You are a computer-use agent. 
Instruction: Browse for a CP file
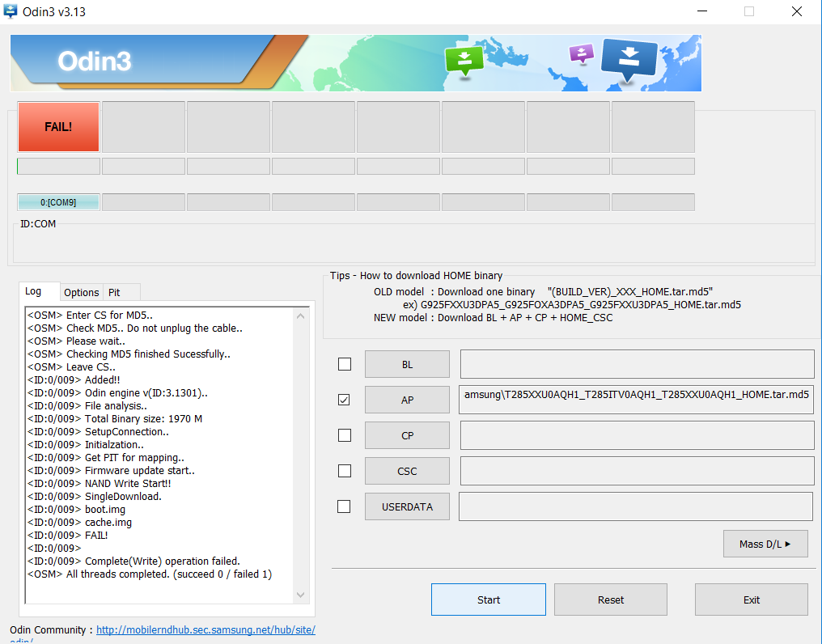tap(407, 435)
